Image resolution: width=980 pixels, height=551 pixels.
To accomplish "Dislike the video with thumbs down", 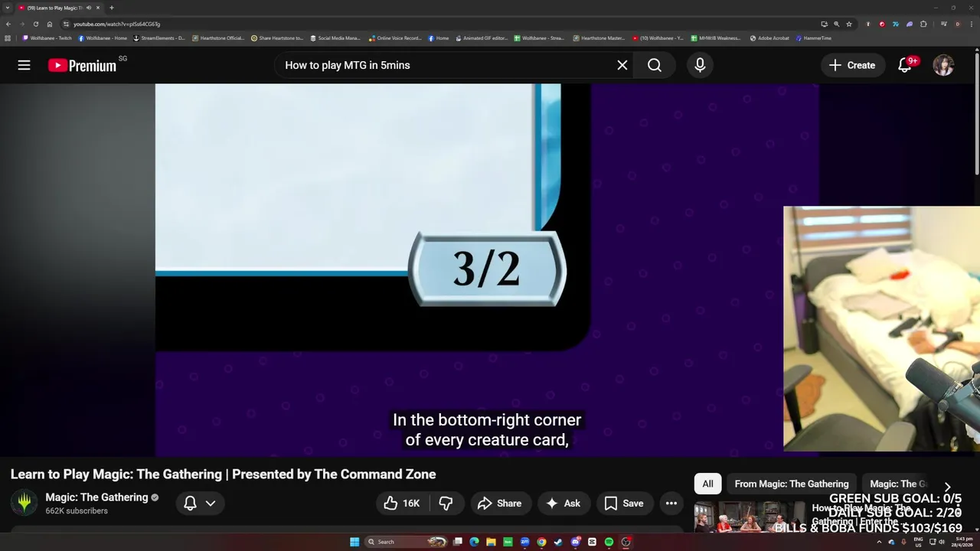I will pos(446,503).
